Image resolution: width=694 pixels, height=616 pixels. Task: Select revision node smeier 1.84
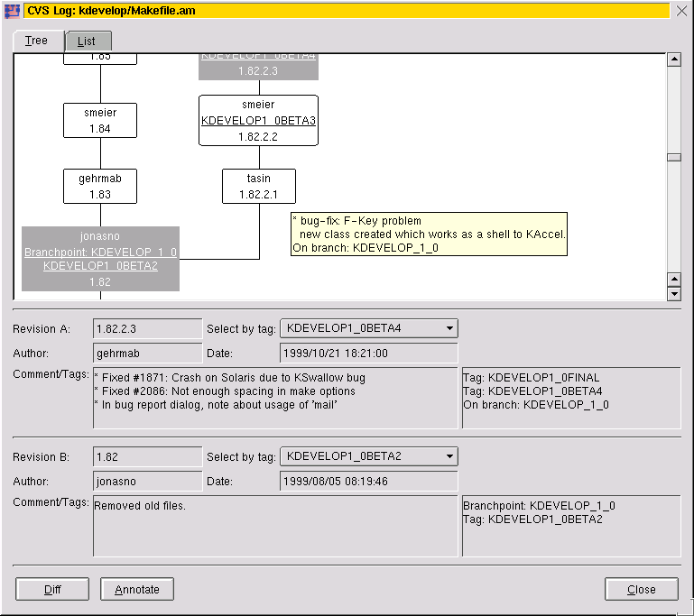(100, 120)
